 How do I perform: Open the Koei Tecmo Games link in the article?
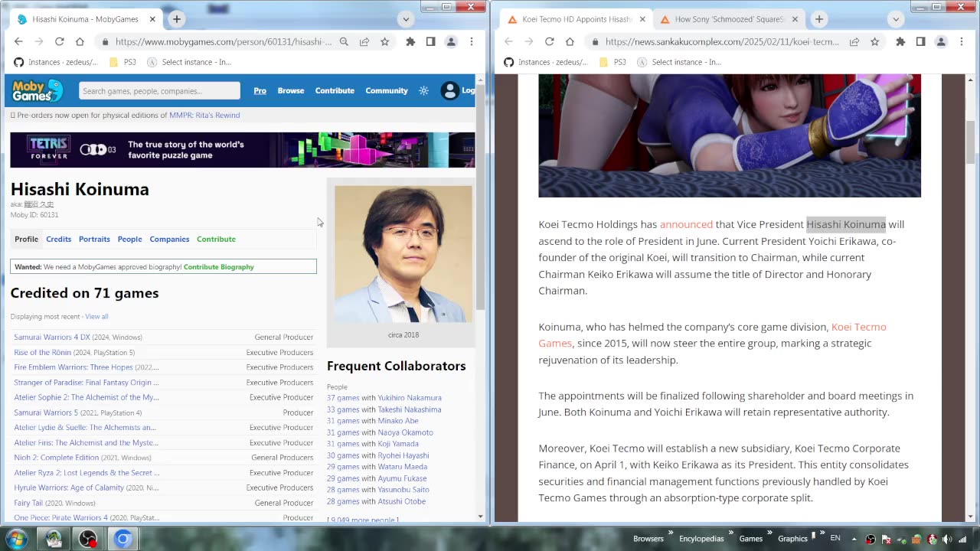click(x=712, y=335)
